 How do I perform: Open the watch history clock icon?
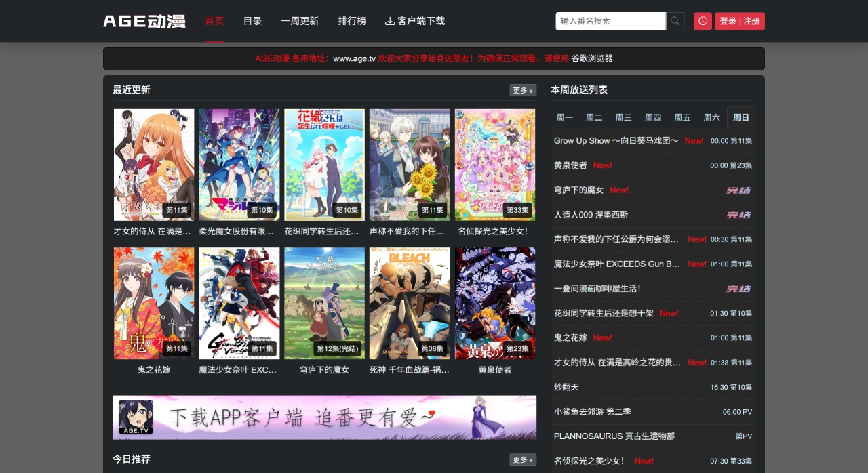pyautogui.click(x=703, y=21)
